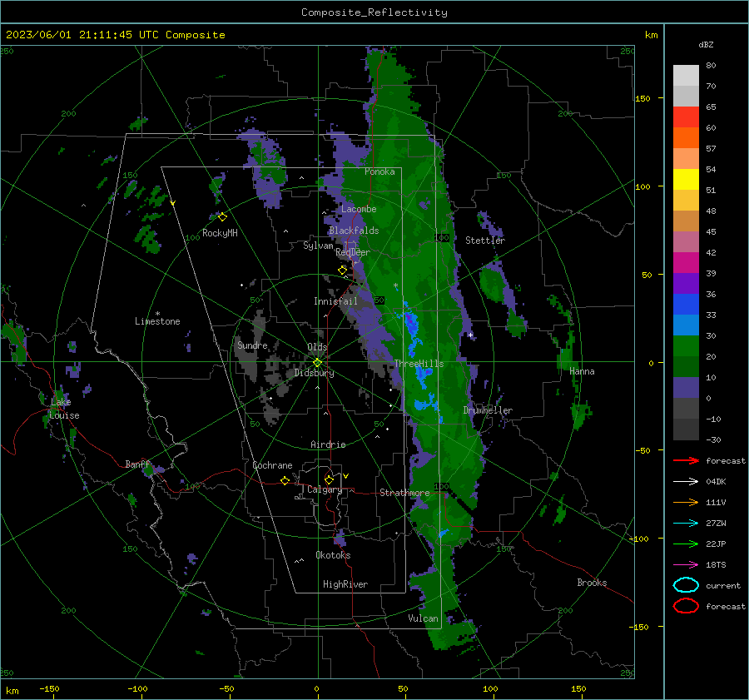The height and width of the screenshot is (700, 749).
Task: Click the Stettler label on map
Action: pos(485,241)
